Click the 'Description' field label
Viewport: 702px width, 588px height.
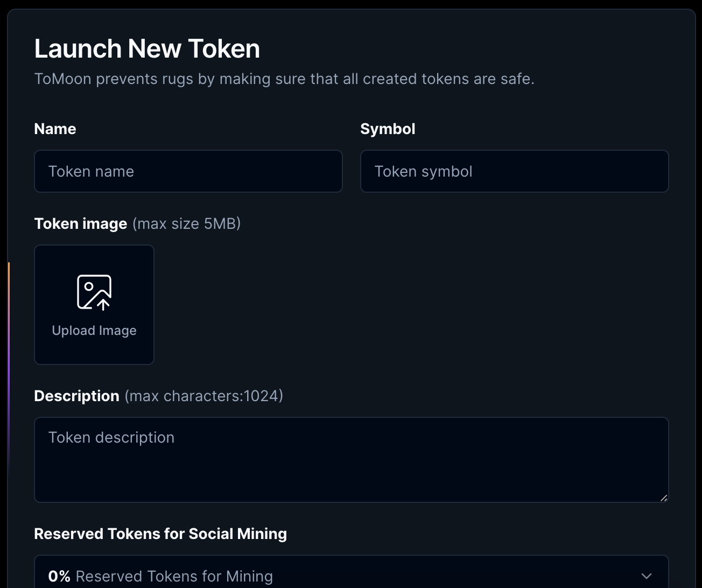[x=76, y=396]
